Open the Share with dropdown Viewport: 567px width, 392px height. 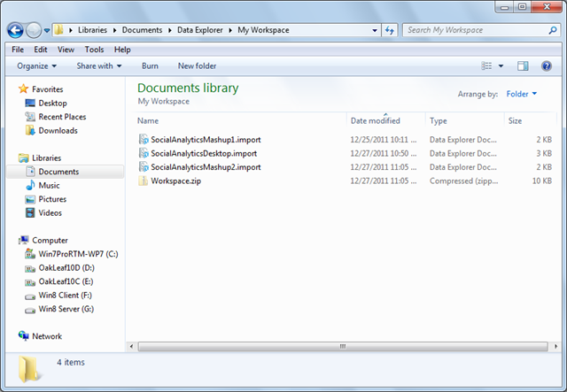click(x=99, y=66)
